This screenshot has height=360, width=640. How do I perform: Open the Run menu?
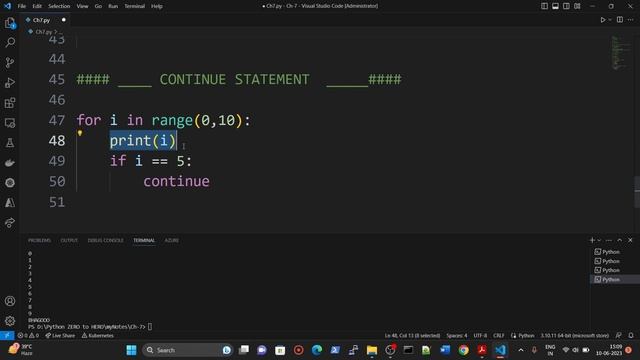(x=113, y=6)
